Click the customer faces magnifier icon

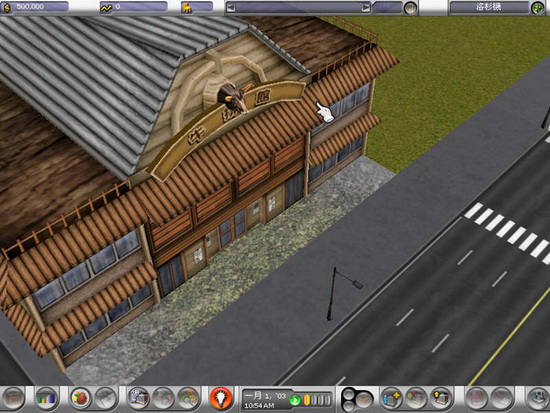coord(188,398)
